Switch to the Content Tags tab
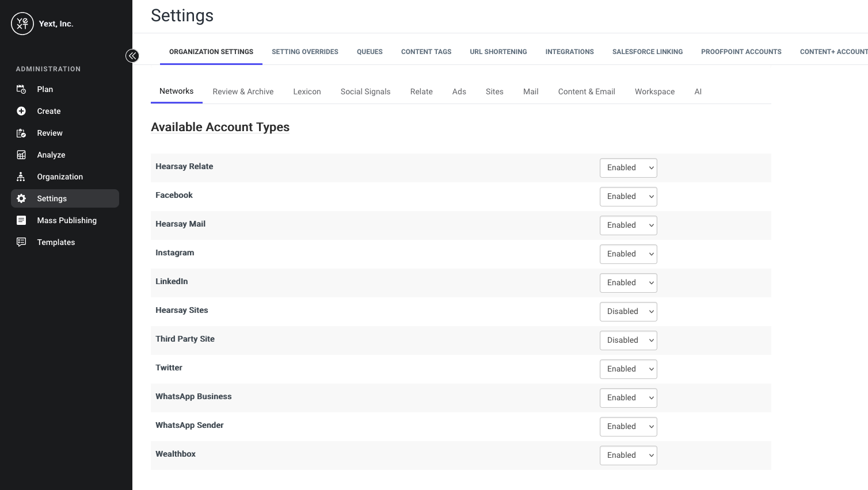The image size is (868, 490). click(x=426, y=52)
